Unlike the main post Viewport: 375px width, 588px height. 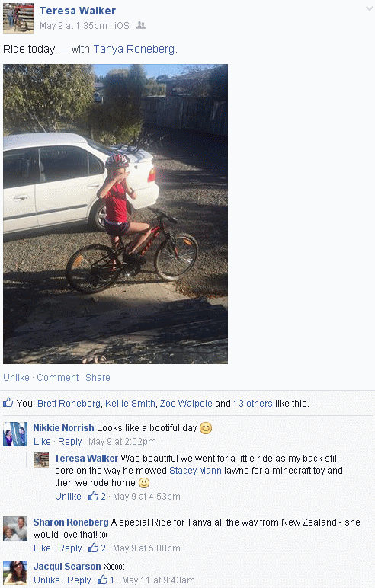tap(16, 377)
